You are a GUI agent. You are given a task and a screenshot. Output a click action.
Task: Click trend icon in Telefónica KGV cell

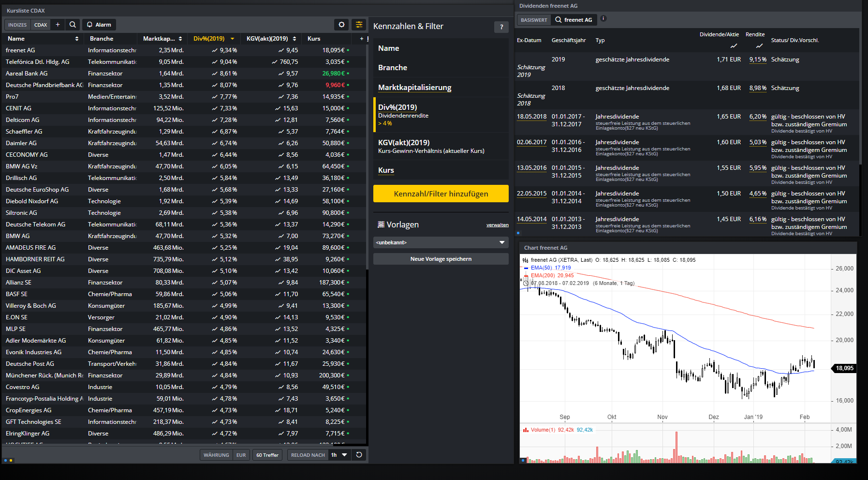[x=275, y=62]
